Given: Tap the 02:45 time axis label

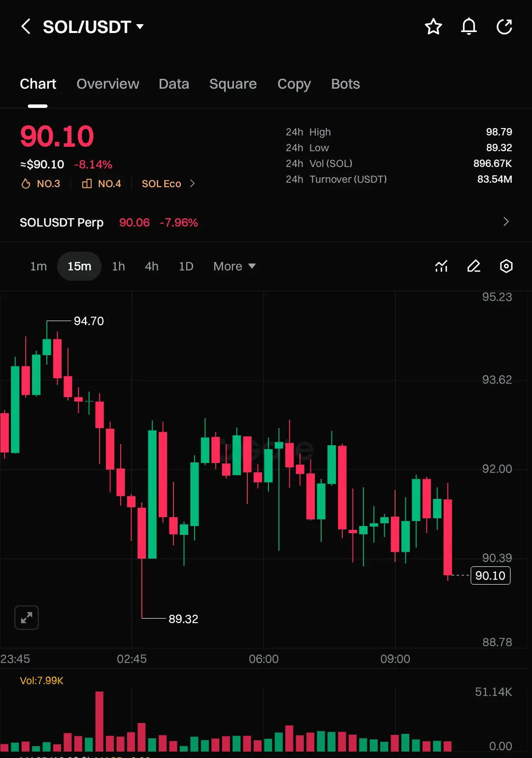Looking at the screenshot, I should (x=132, y=659).
